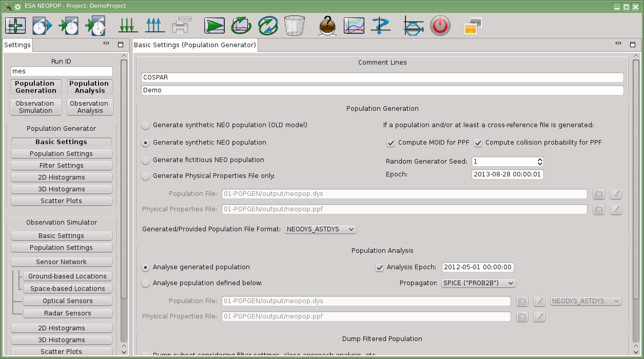
Task: Select Analyse population defined below option
Action: pyautogui.click(x=146, y=283)
